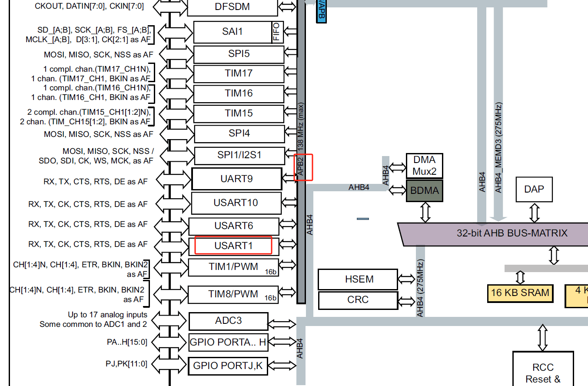The height and width of the screenshot is (386, 588).
Task: Select the DMA Mux2 box
Action: click(x=425, y=166)
